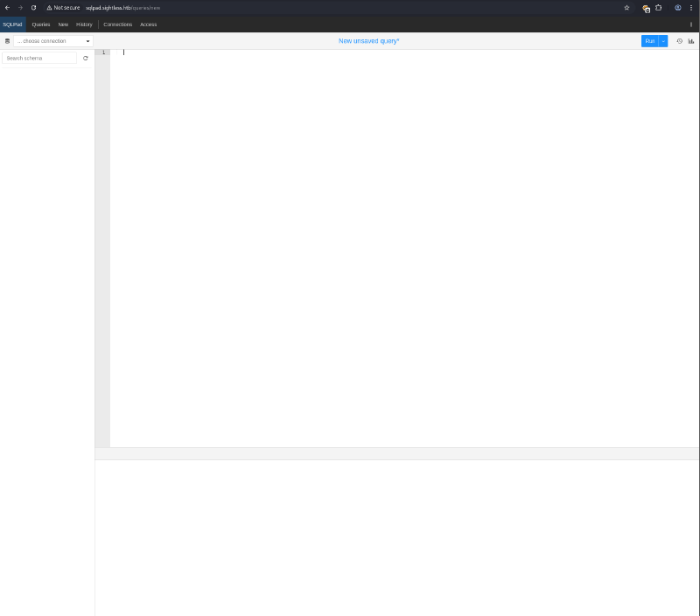Click inside the Search schema field
Image resolution: width=700 pixels, height=616 pixels.
click(x=38, y=58)
